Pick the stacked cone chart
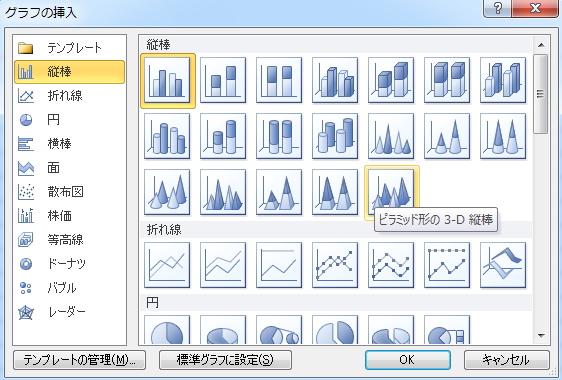 pyautogui.click(x=447, y=136)
